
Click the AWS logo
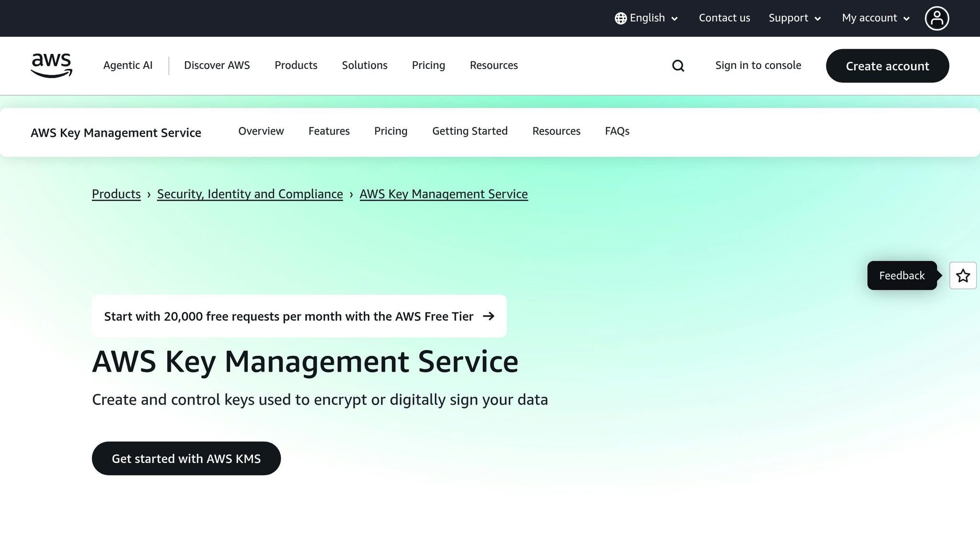[x=51, y=66]
